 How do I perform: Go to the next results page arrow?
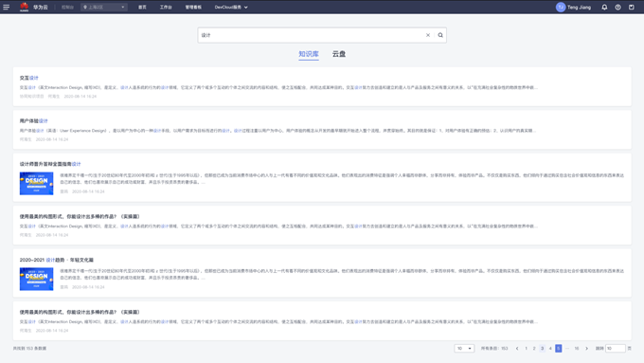586,348
